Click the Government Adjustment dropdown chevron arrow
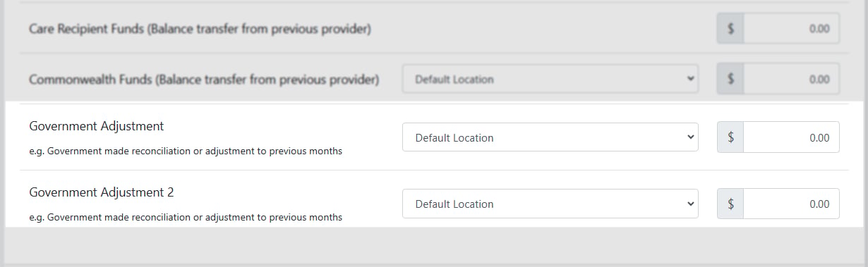Screen dimensions: 868x267 pos(690,137)
